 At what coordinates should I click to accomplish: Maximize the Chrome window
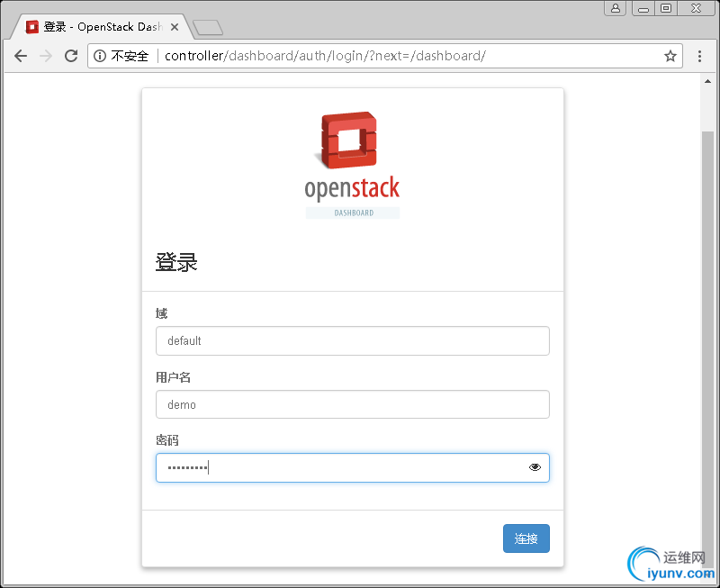(665, 8)
